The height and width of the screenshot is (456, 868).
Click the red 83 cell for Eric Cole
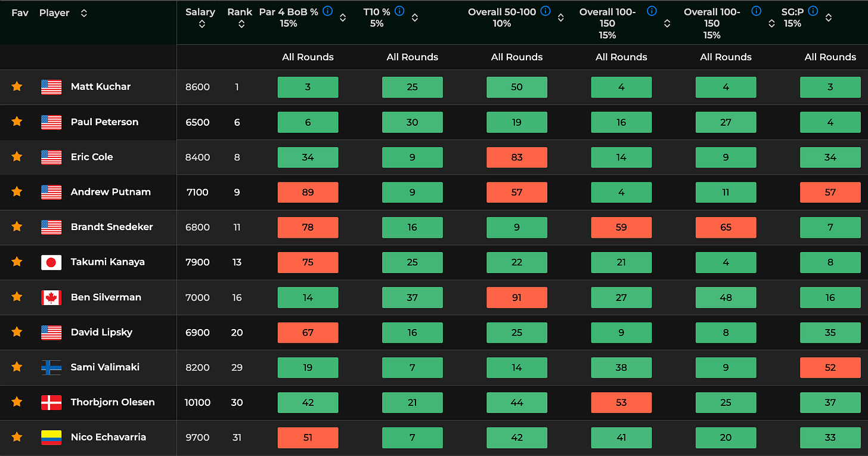(x=517, y=157)
